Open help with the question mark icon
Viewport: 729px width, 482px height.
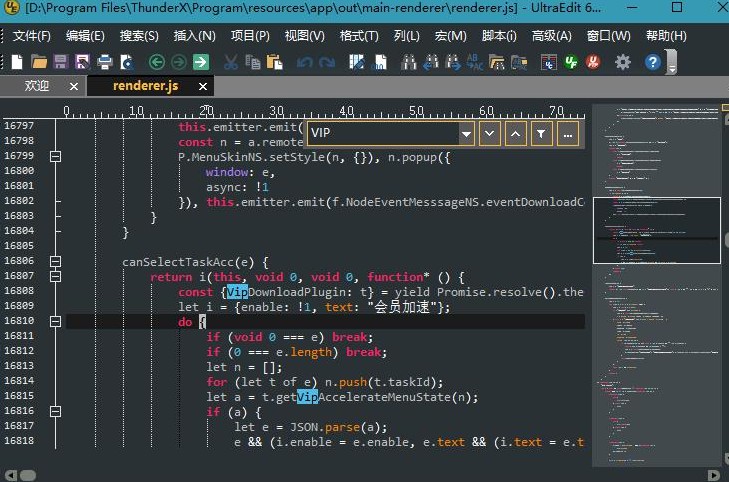coord(652,62)
